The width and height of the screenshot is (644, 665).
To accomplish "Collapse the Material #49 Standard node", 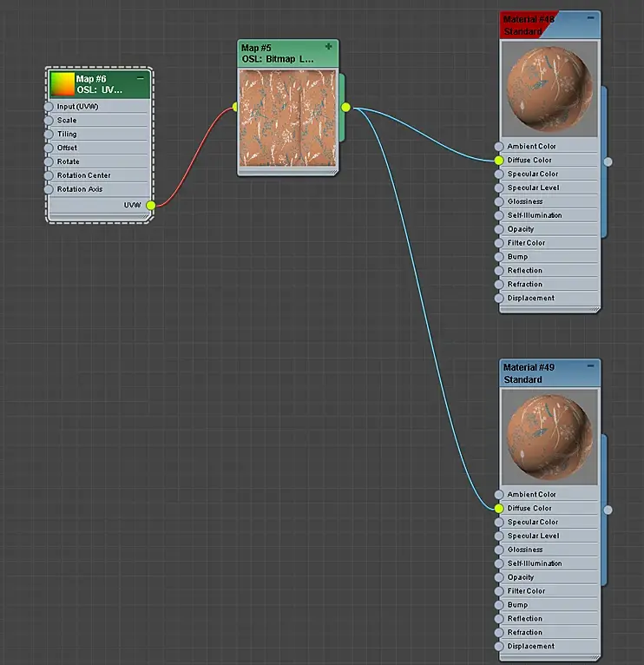I will (590, 366).
